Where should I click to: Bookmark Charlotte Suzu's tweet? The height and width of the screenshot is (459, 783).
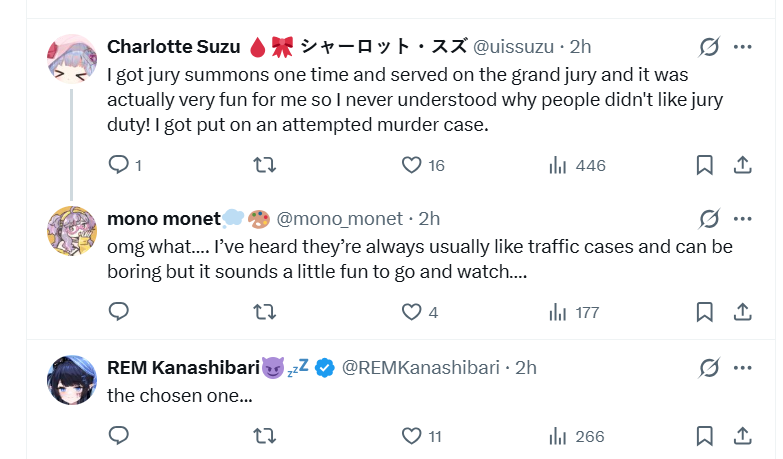(705, 165)
